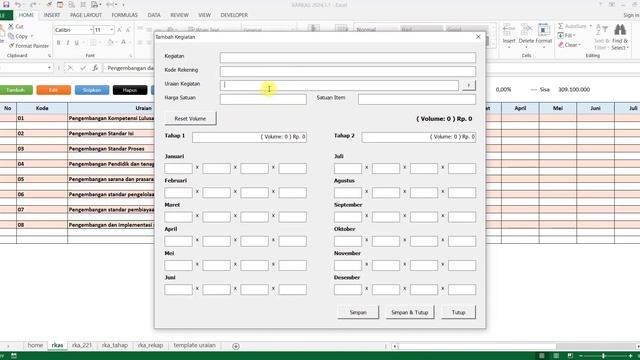Cancel formula entry with the X icon
Image resolution: width=640 pixels, height=360 pixels.
tap(70, 68)
